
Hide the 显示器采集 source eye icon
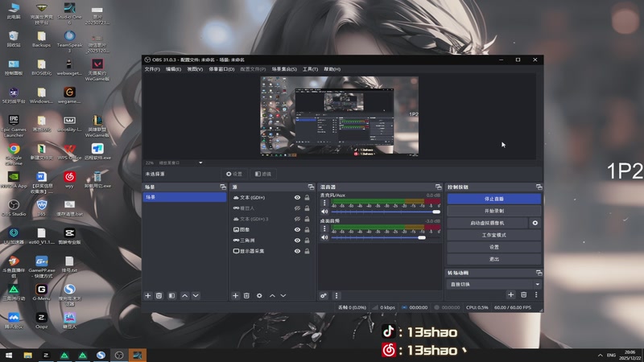(297, 251)
